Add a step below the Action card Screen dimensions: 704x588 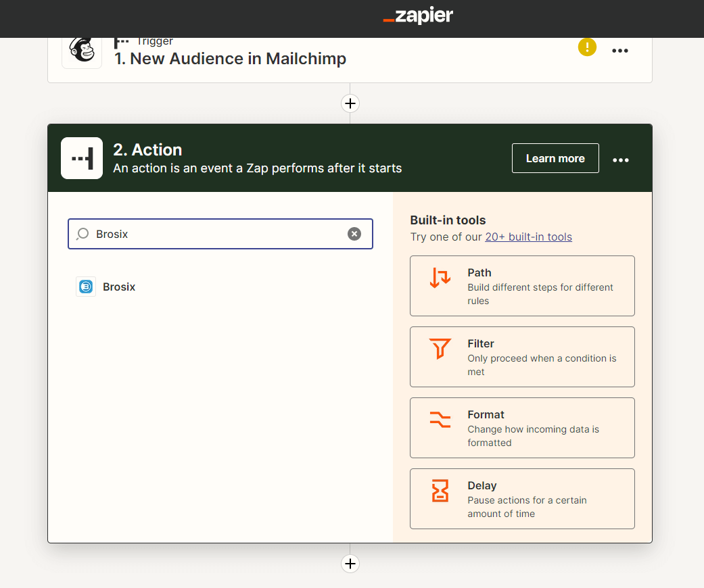tap(350, 564)
